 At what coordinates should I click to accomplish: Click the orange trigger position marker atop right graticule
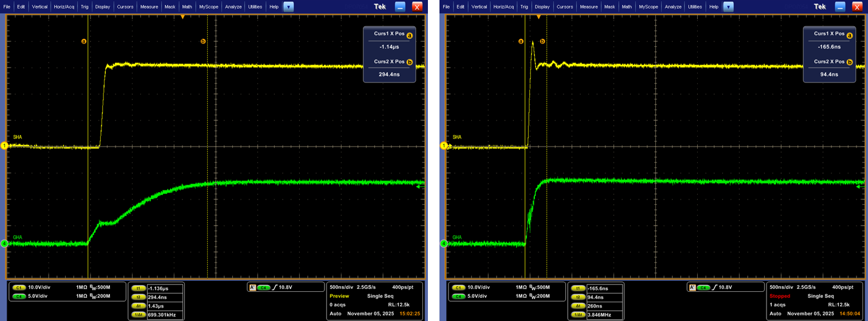tap(539, 17)
